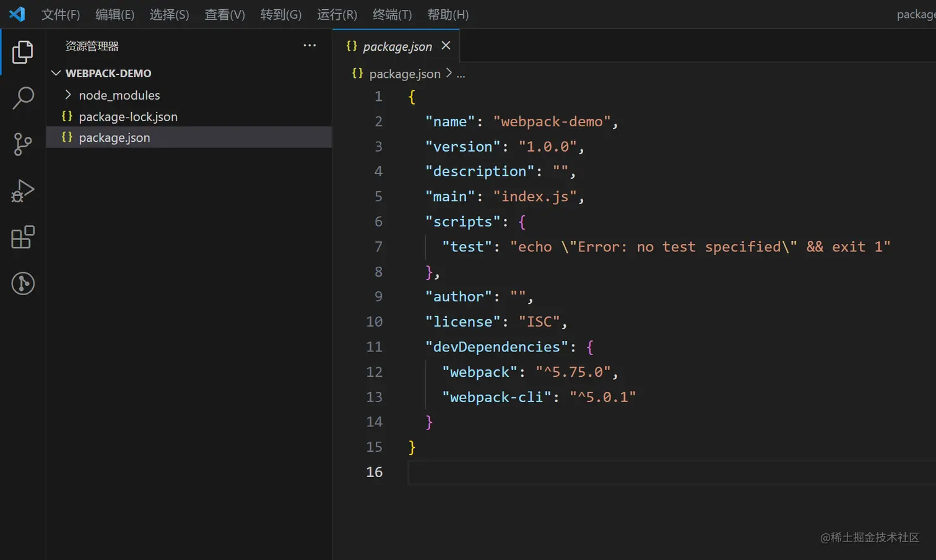936x560 pixels.
Task: Click the 资源管理器 panel title
Action: pos(92,46)
